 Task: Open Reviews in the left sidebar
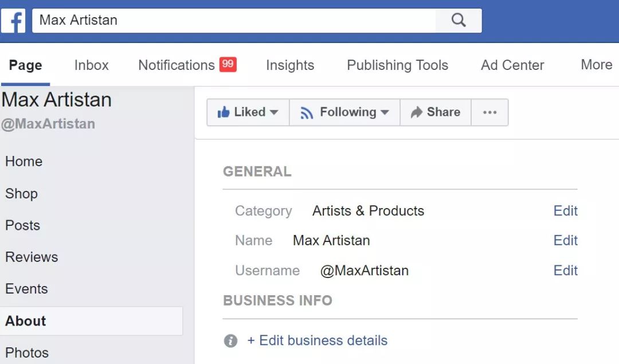pos(32,257)
